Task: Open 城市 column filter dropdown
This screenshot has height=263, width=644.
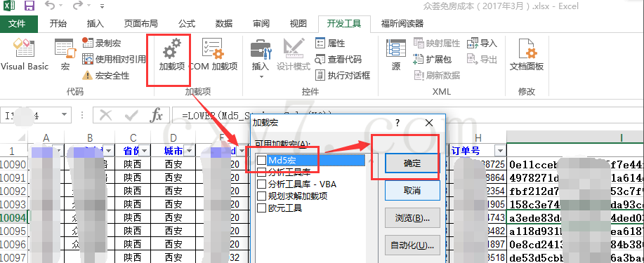Action: tap(189, 151)
